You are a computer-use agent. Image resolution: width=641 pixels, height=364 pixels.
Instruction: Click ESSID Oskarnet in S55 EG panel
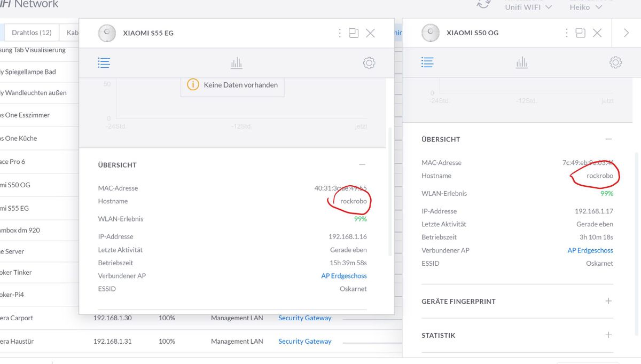click(353, 289)
